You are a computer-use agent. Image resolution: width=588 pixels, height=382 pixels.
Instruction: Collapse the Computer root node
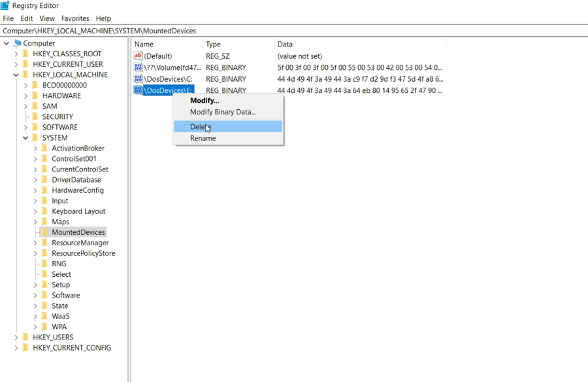7,43
